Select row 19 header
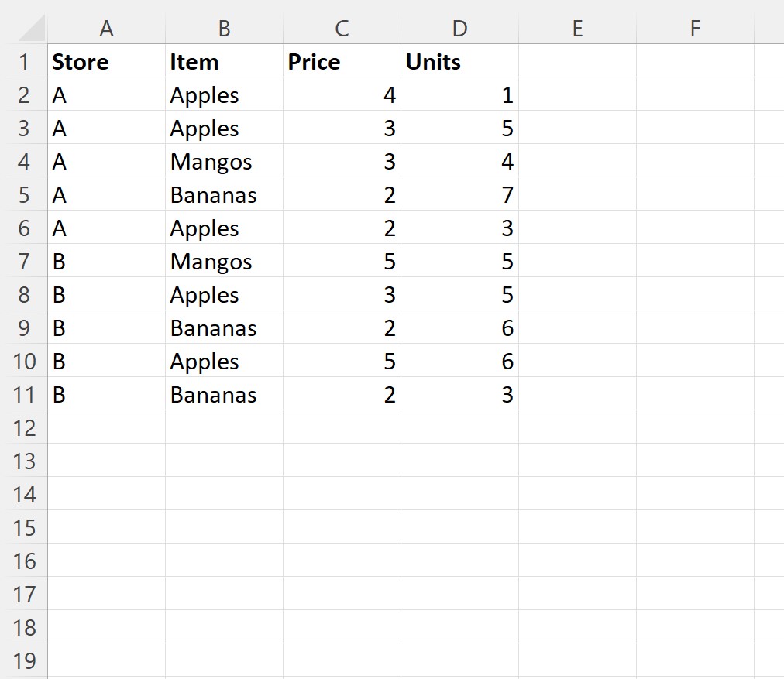Image resolution: width=784 pixels, height=679 pixels. (23, 661)
